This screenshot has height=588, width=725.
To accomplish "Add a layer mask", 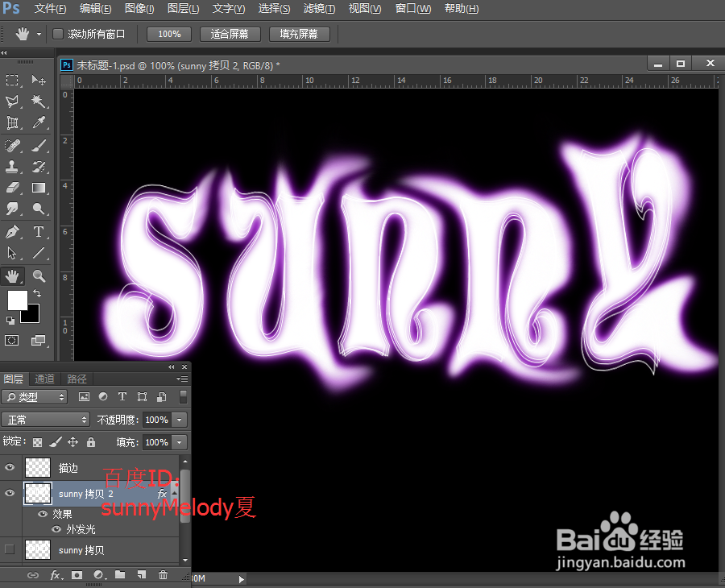I will tap(77, 575).
